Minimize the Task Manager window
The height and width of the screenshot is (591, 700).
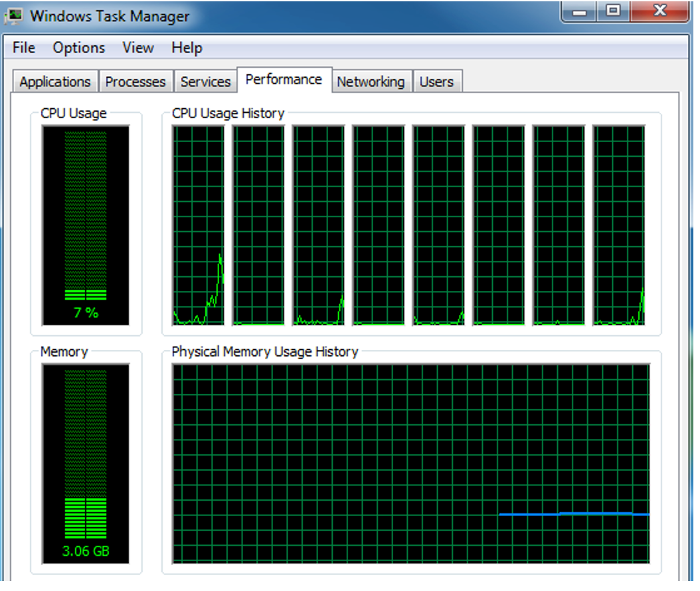(x=578, y=11)
